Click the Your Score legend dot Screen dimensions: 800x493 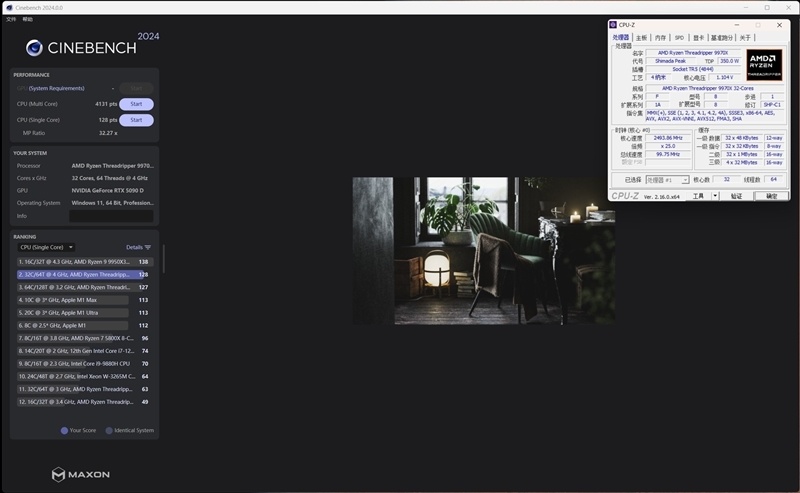coord(64,430)
